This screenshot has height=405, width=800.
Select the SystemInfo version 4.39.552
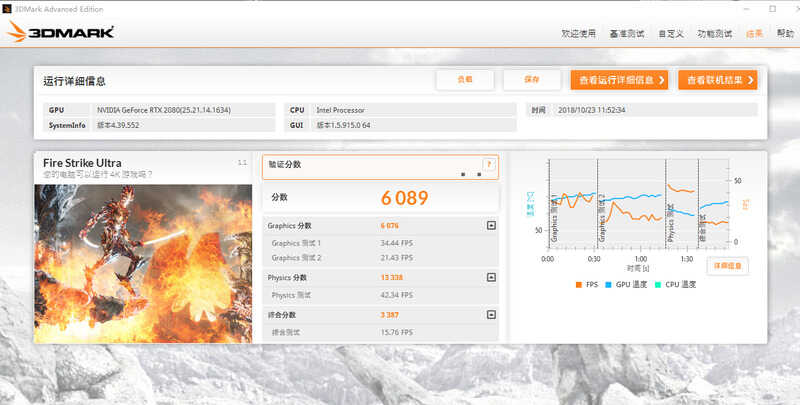[118, 125]
